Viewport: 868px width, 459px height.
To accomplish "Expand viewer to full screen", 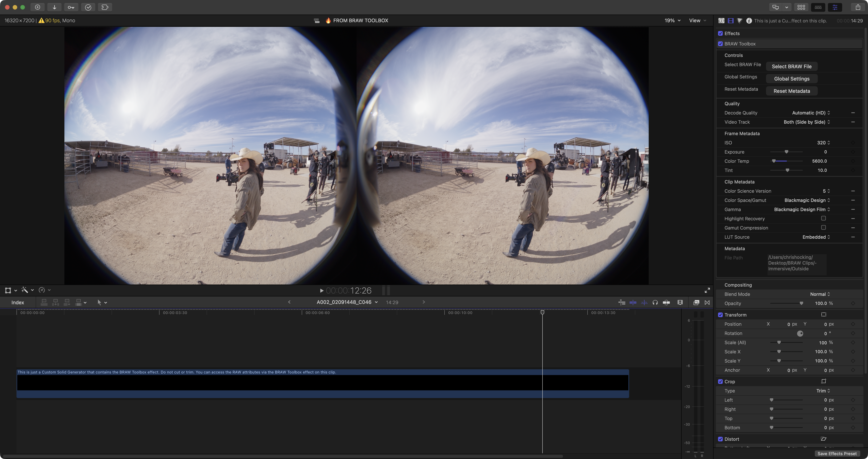I will point(707,290).
